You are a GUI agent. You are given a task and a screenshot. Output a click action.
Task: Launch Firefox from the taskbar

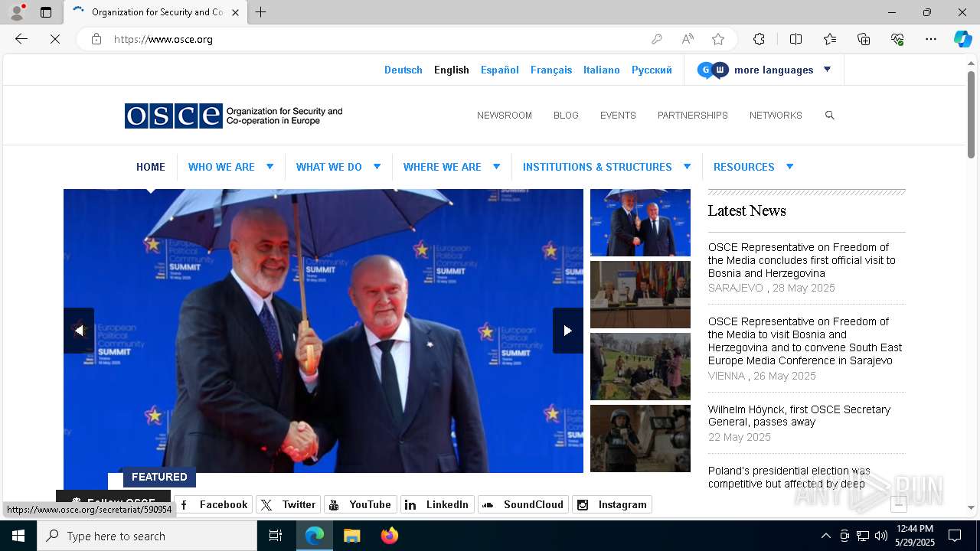pyautogui.click(x=389, y=536)
